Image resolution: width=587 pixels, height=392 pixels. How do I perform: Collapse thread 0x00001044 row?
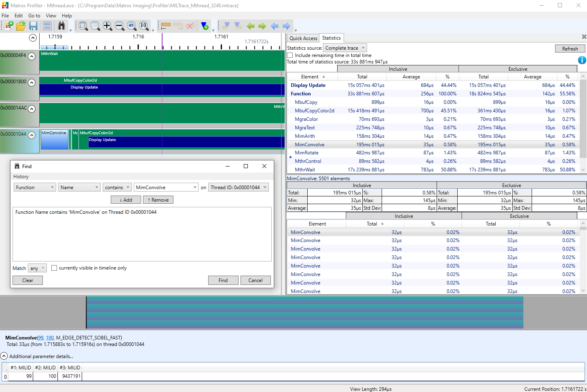pyautogui.click(x=32, y=135)
